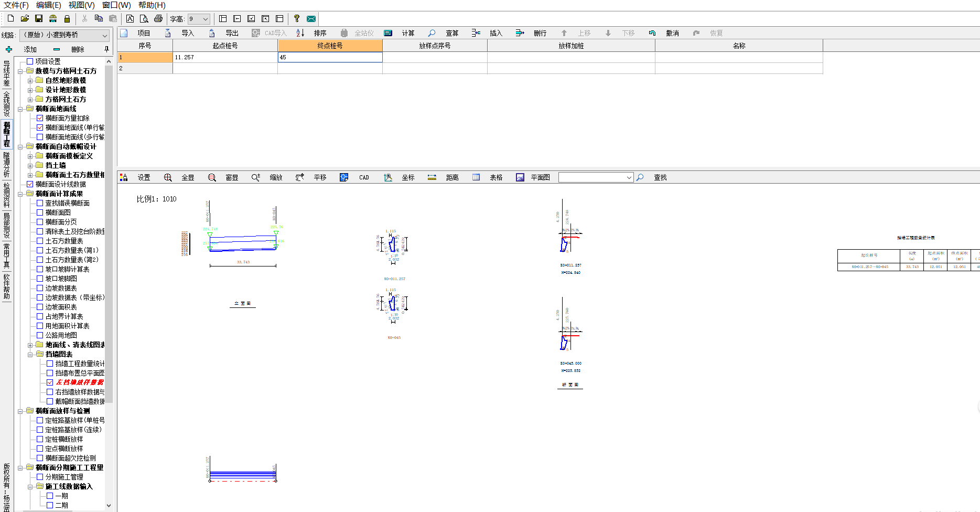Click 撤消 undo icon
This screenshot has height=512, width=980.
(652, 33)
